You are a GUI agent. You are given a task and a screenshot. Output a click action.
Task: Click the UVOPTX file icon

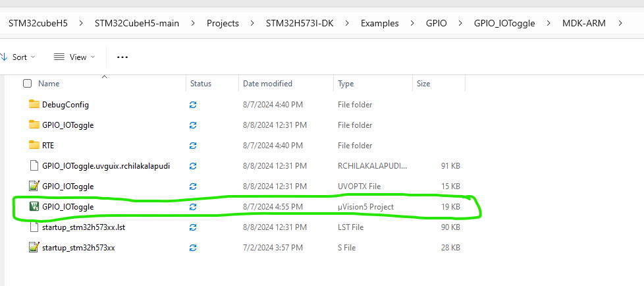point(34,186)
